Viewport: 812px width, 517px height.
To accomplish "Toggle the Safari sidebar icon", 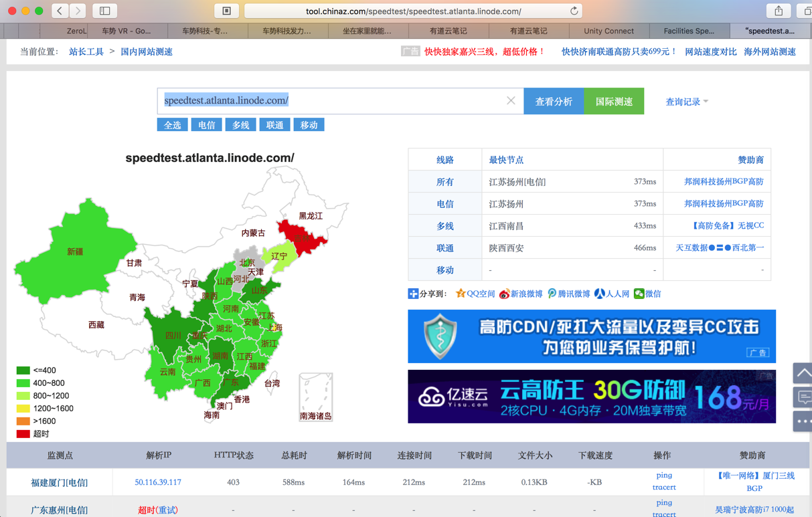I will click(105, 11).
